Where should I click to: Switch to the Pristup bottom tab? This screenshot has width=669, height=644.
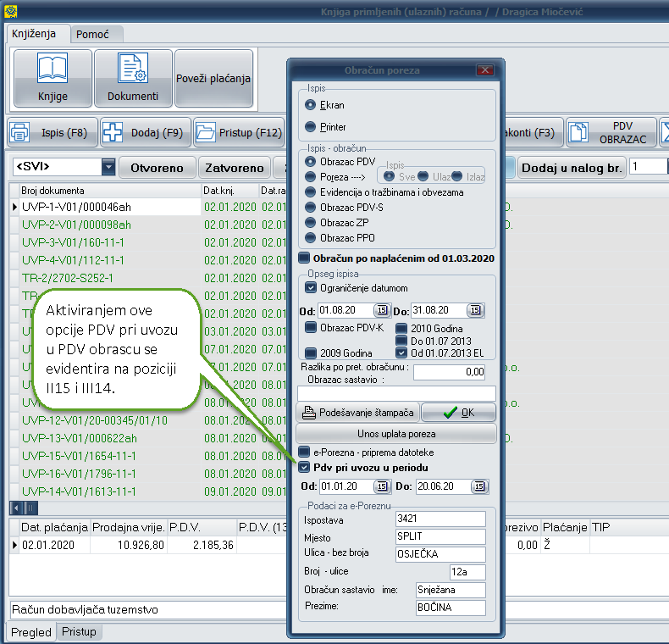(x=79, y=632)
